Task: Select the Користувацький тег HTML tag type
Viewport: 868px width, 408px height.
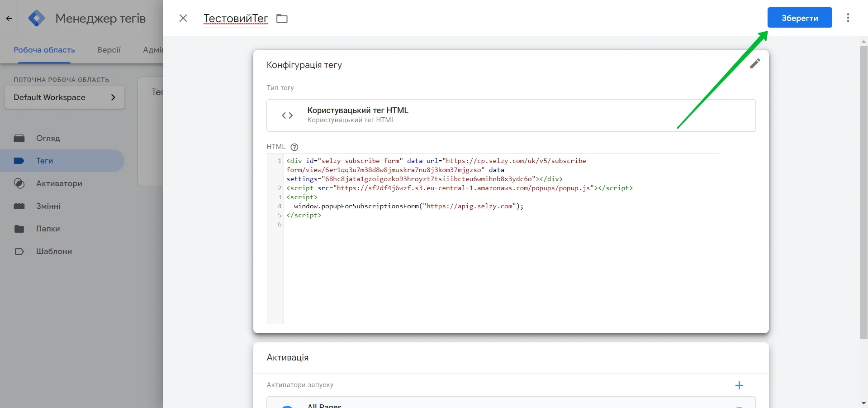Action: [511, 115]
